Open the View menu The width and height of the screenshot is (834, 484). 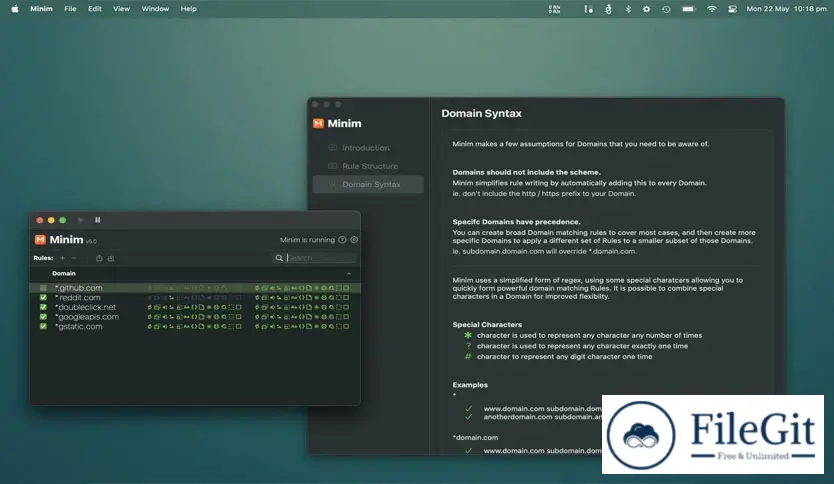[x=121, y=9]
